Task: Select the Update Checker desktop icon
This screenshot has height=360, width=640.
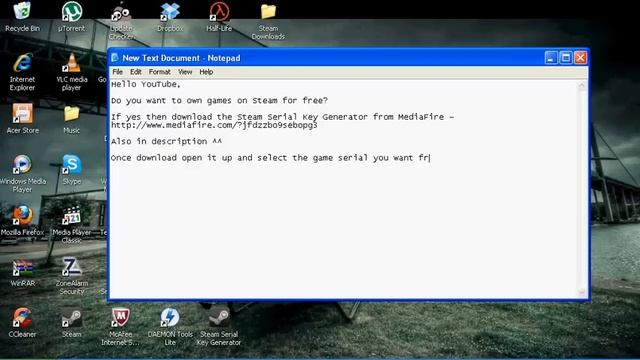Action: click(121, 21)
